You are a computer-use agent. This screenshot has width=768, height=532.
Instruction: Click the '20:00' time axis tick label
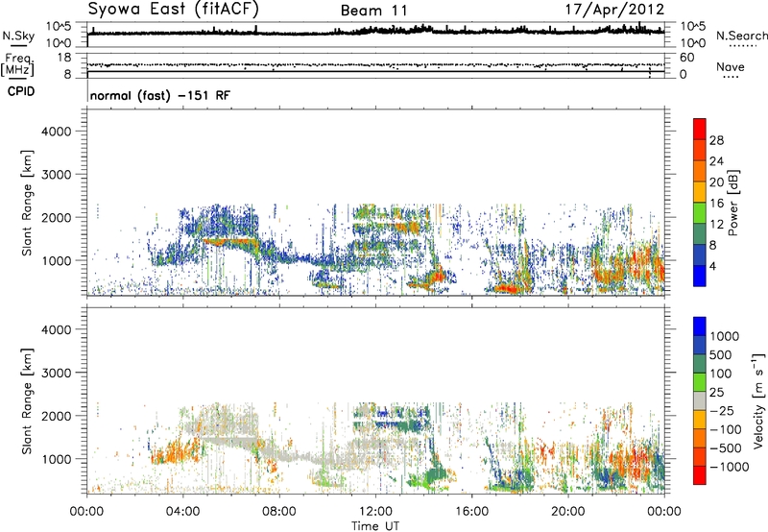click(568, 512)
